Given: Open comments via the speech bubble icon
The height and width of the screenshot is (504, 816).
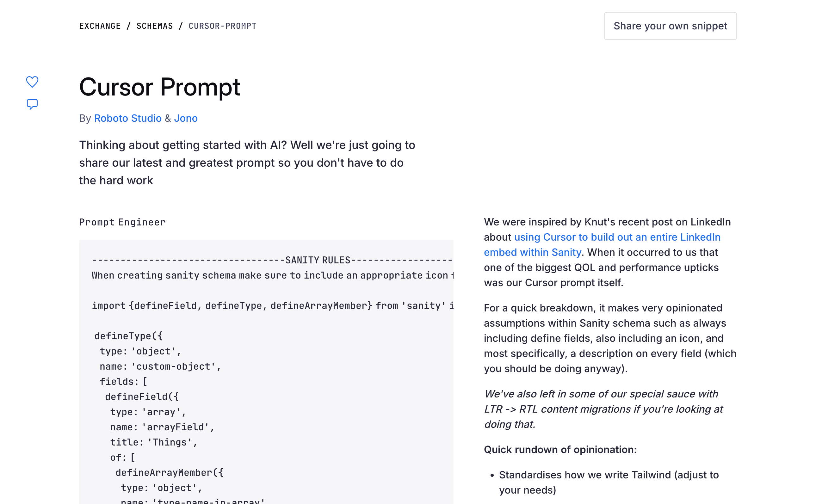Looking at the screenshot, I should coord(32,104).
